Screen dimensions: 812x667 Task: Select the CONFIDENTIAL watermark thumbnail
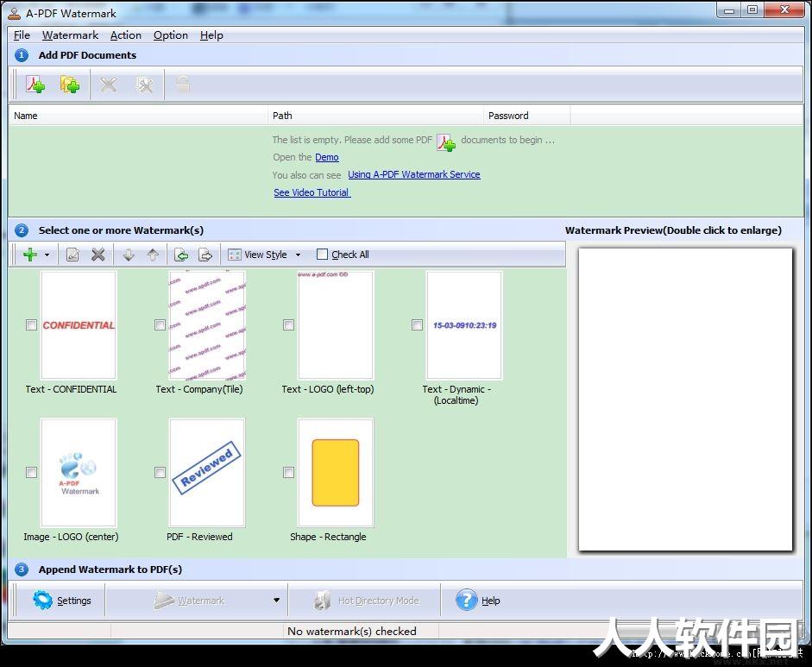click(x=79, y=325)
